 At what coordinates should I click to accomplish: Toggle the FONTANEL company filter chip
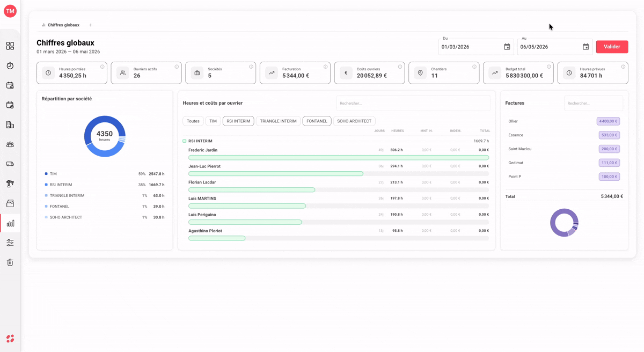pos(317,121)
